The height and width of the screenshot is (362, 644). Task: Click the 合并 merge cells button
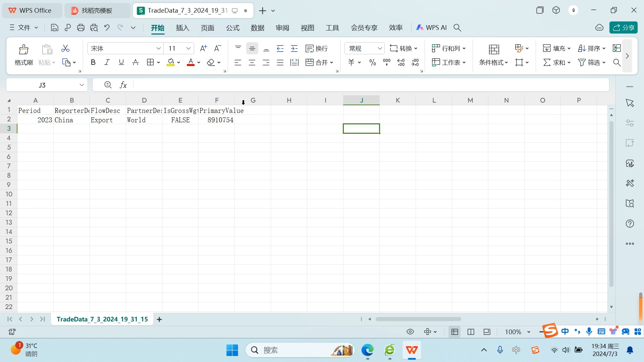point(319,62)
